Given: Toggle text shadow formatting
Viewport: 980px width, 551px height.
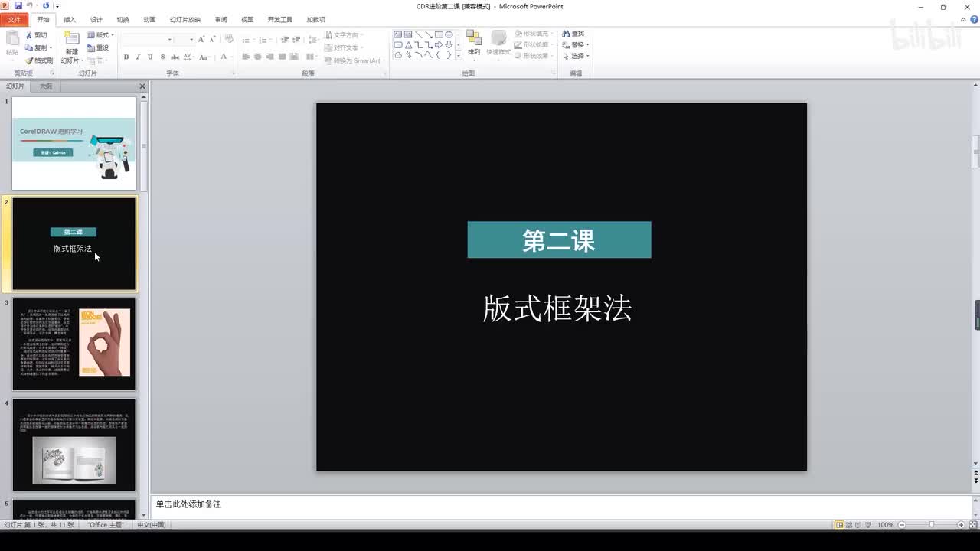Looking at the screenshot, I should (162, 57).
